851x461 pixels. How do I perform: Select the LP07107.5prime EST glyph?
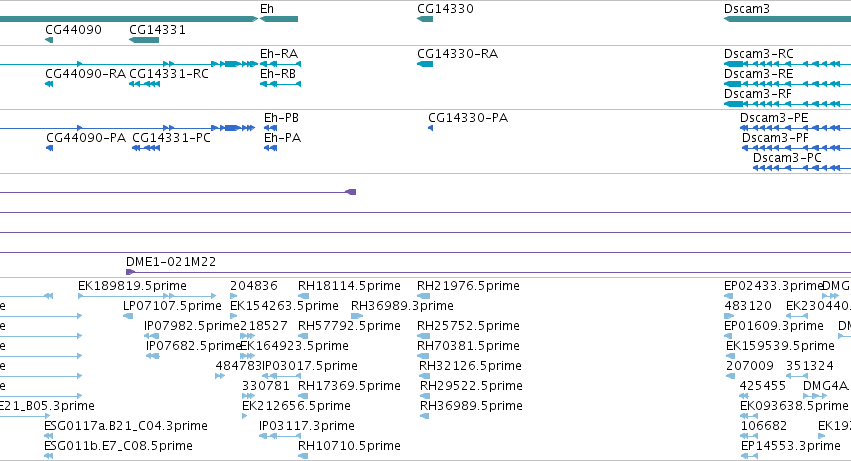(128, 316)
